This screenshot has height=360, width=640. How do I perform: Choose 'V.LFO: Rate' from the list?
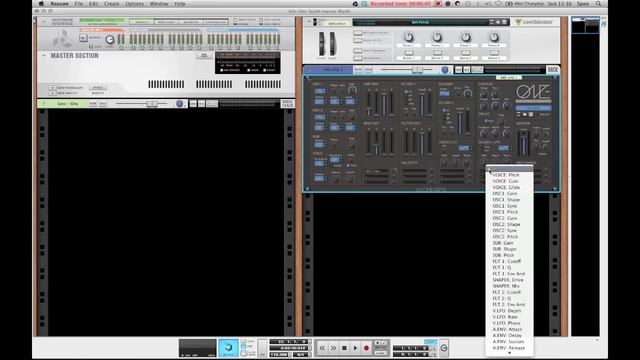505,317
